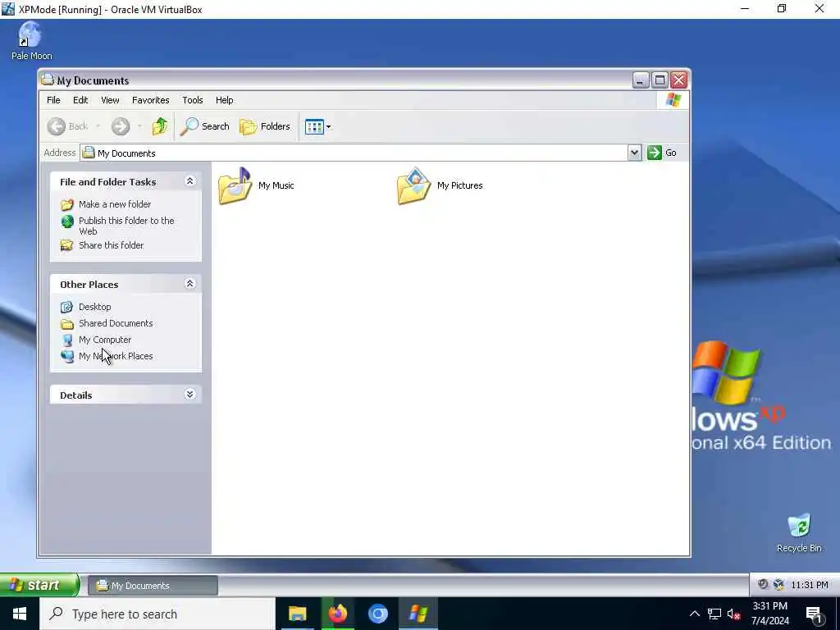The height and width of the screenshot is (630, 840).
Task: Click the XP tray VirtualBox icon
Action: coord(778,584)
